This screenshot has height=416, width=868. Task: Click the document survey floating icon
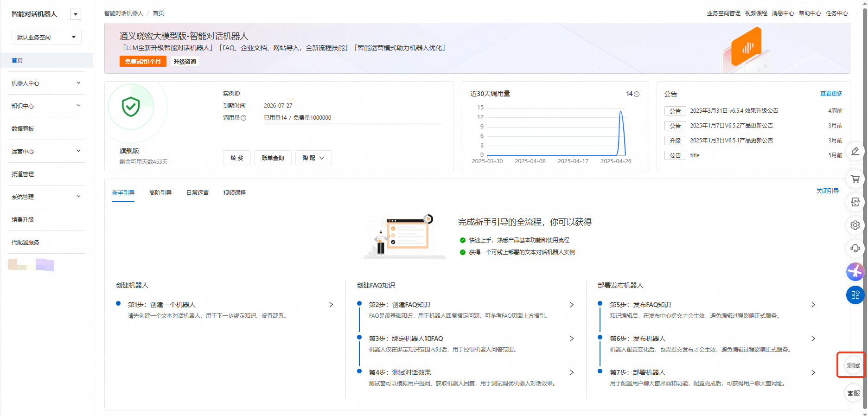click(855, 202)
